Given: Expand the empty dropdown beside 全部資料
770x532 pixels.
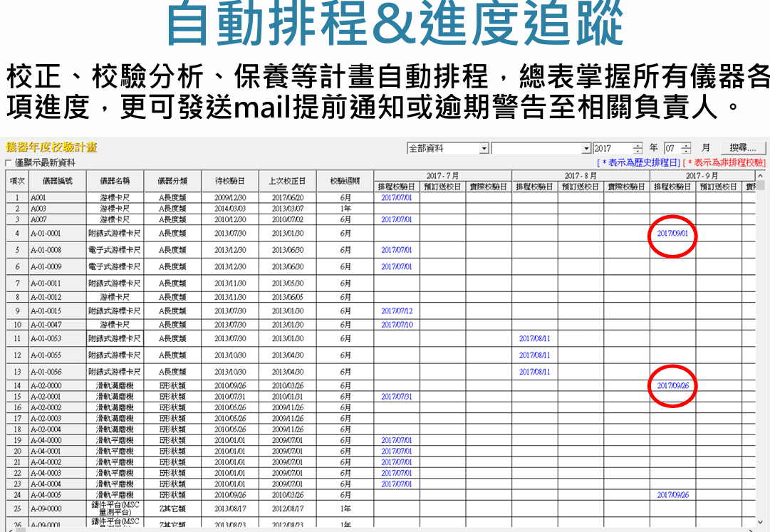Looking at the screenshot, I should [586, 148].
